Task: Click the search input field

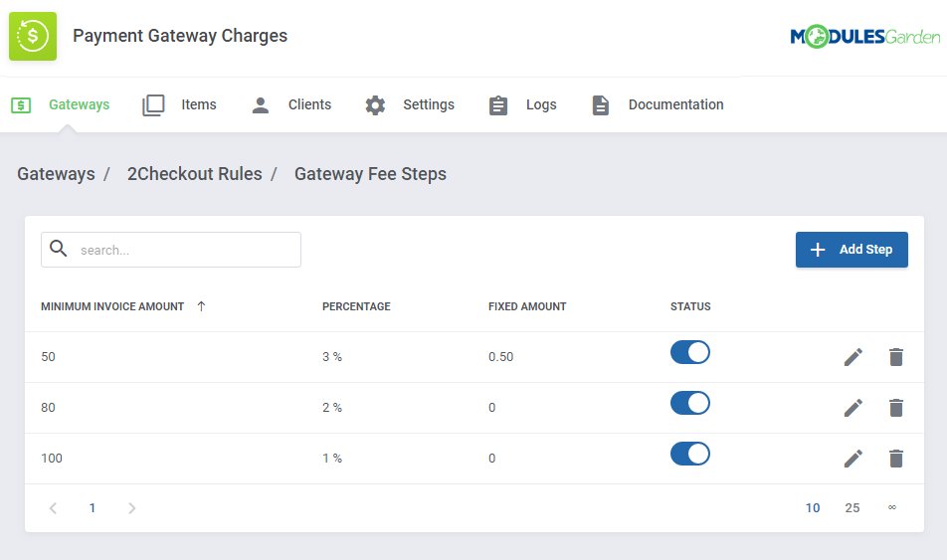Action: pyautogui.click(x=171, y=250)
